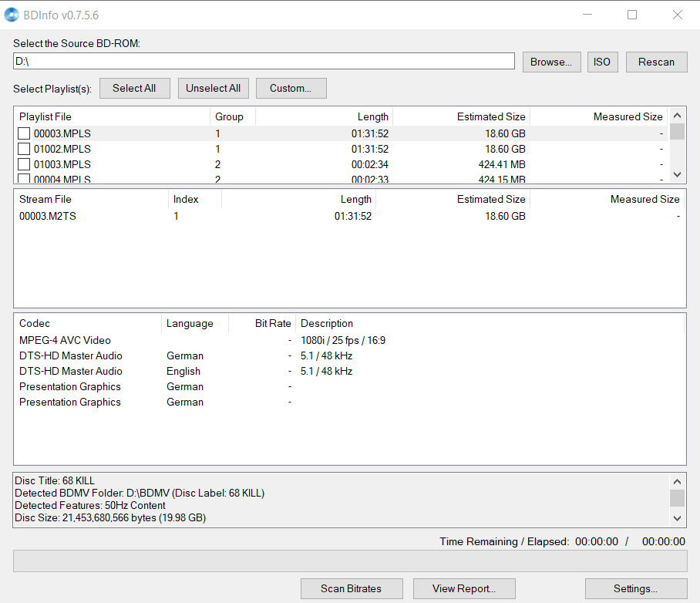Click Unselect All playlists button

pyautogui.click(x=213, y=88)
